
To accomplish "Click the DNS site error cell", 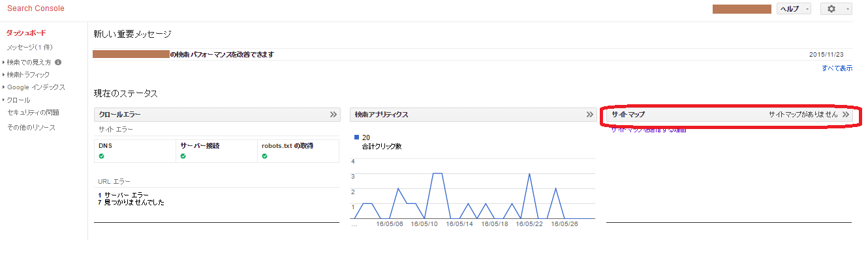I will 135,151.
